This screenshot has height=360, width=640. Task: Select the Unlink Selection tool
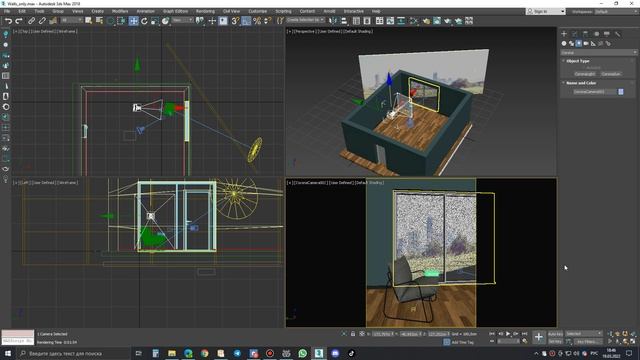pyautogui.click(x=42, y=20)
